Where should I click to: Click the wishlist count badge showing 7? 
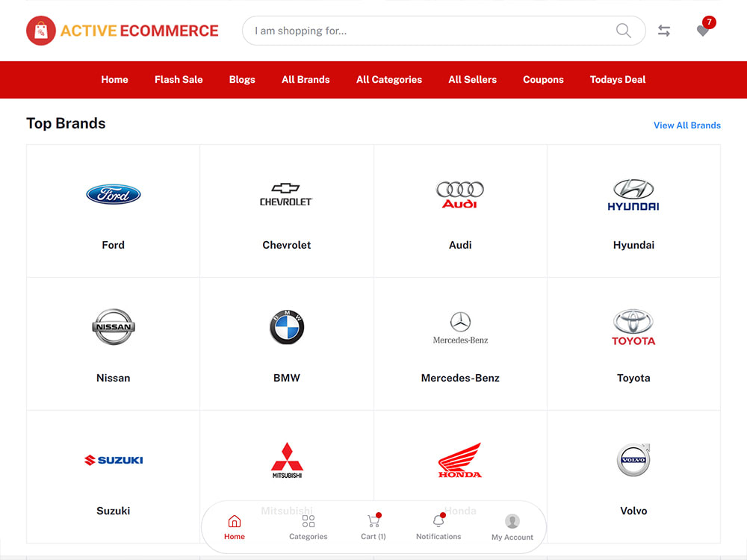click(709, 22)
